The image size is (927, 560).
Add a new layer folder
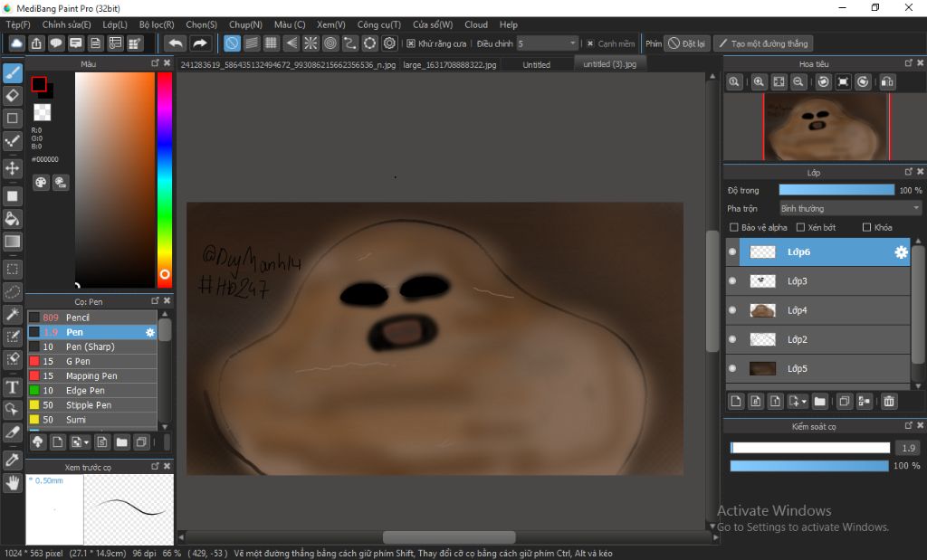pos(819,402)
